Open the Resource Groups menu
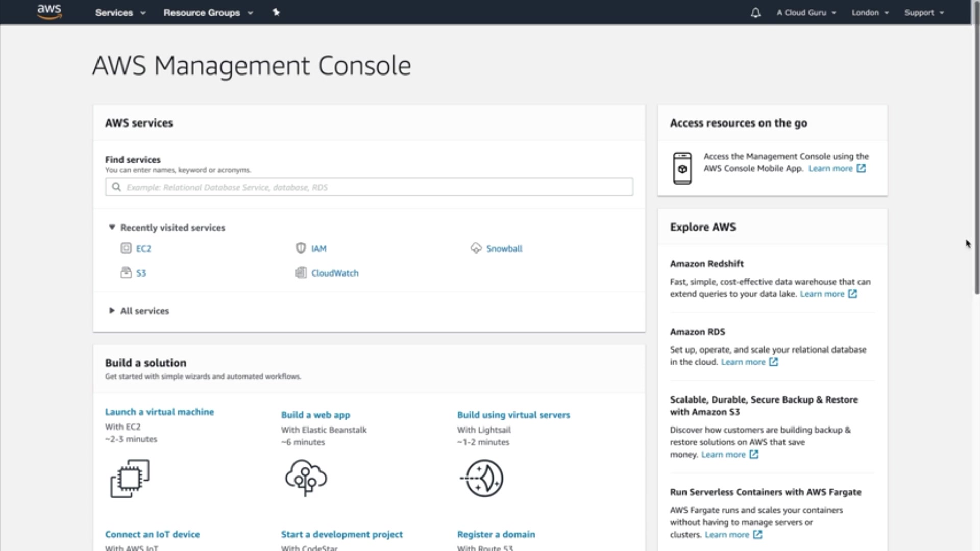 pos(208,13)
